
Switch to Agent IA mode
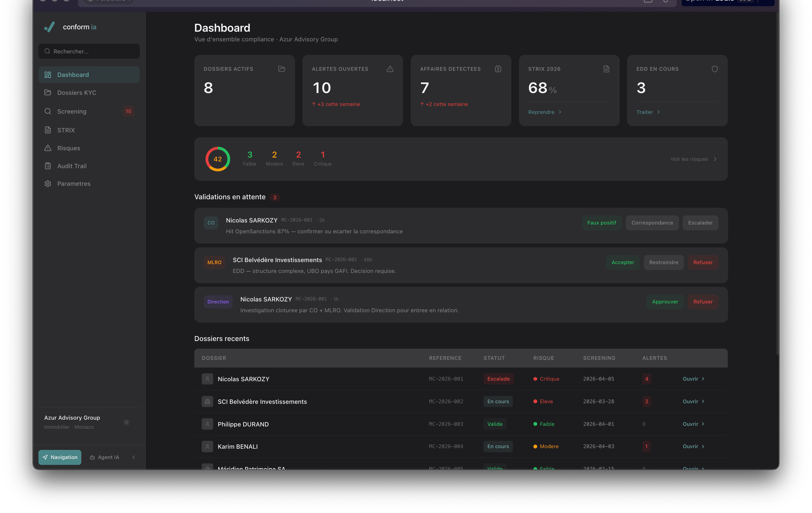[105, 457]
